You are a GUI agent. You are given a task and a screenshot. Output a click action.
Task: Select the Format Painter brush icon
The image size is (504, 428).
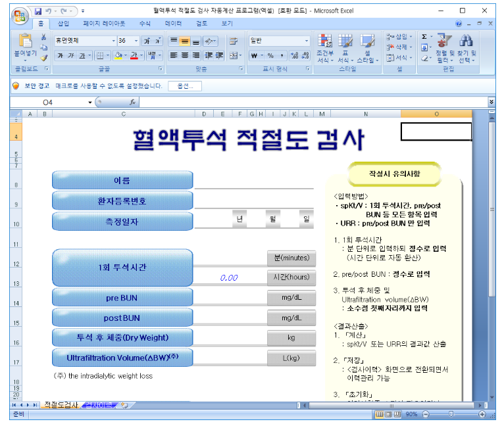tap(44, 58)
